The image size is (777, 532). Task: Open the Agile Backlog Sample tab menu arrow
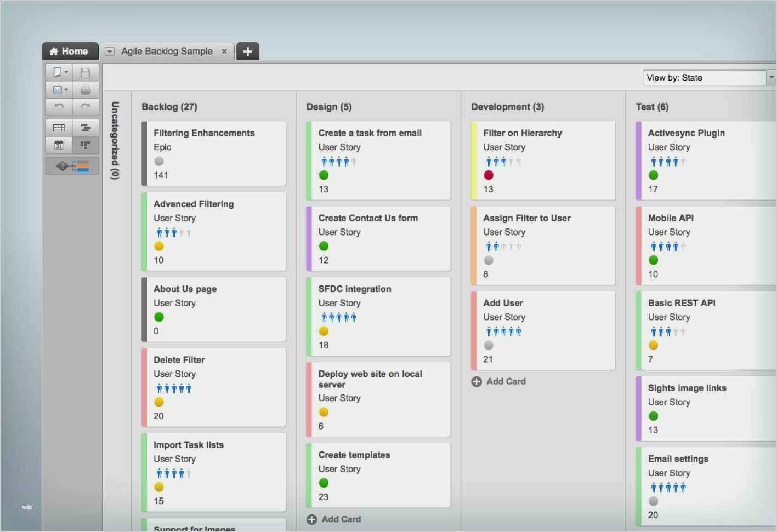point(110,52)
